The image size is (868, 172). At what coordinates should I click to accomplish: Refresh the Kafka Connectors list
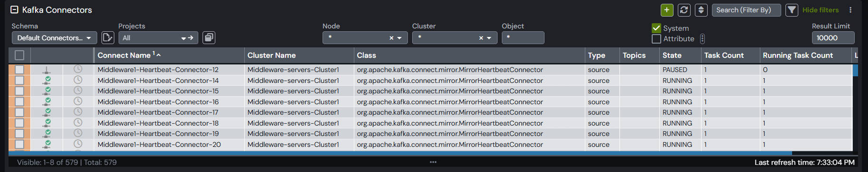(684, 10)
